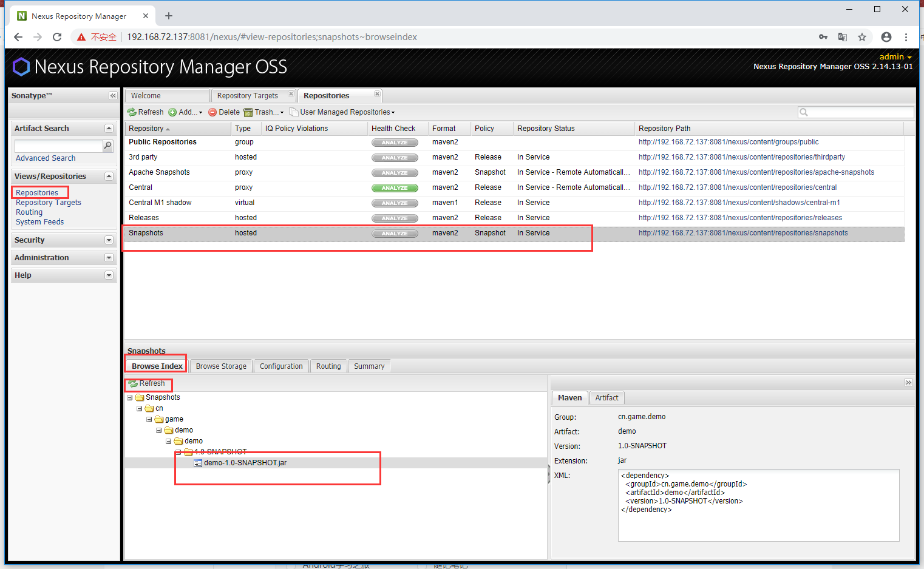Open the Advanced Search link
The image size is (924, 569).
pos(46,158)
